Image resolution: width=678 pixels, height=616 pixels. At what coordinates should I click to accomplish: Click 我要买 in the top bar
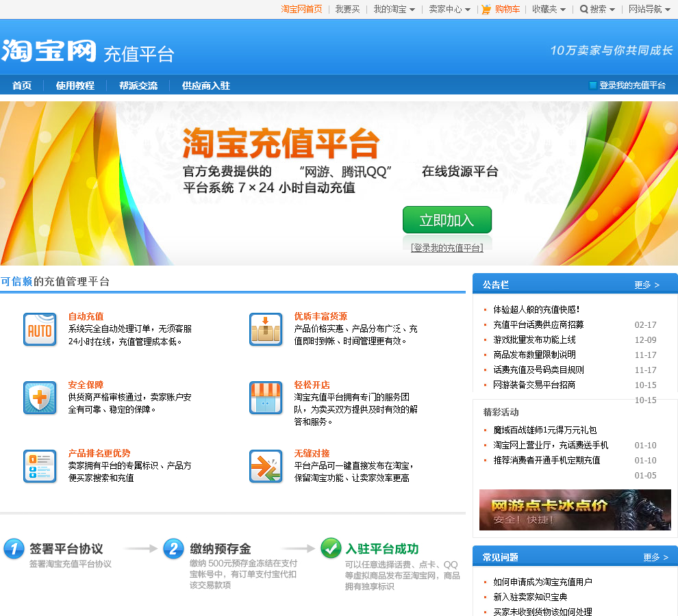click(x=348, y=9)
